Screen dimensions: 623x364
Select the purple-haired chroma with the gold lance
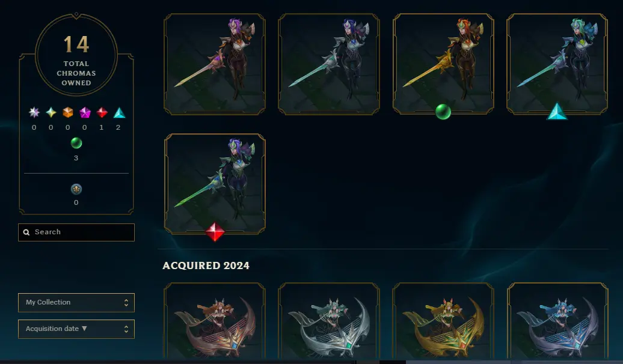pos(215,64)
